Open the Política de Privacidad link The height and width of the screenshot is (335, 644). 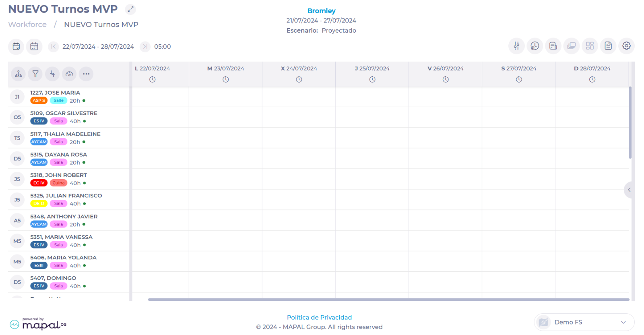click(319, 317)
